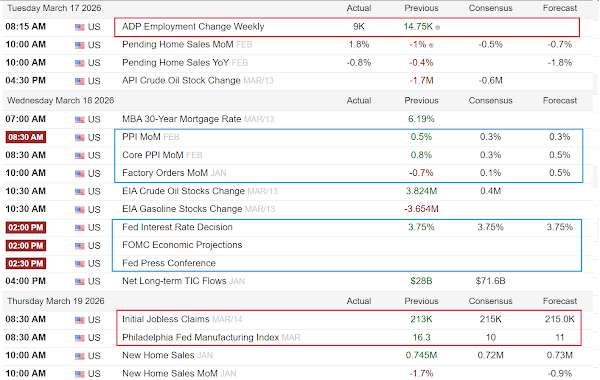Open Pending Home Sales MoM details
Viewport: 600px width, 380px height.
click(178, 44)
